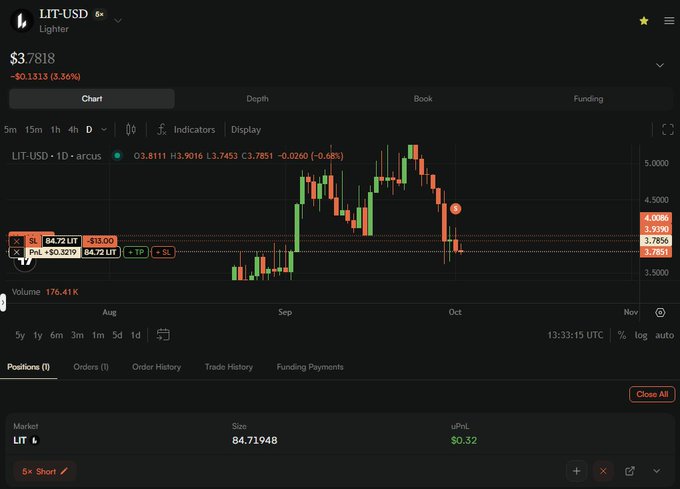Toggle log scale on chart
This screenshot has width=680, height=489.
pos(641,335)
